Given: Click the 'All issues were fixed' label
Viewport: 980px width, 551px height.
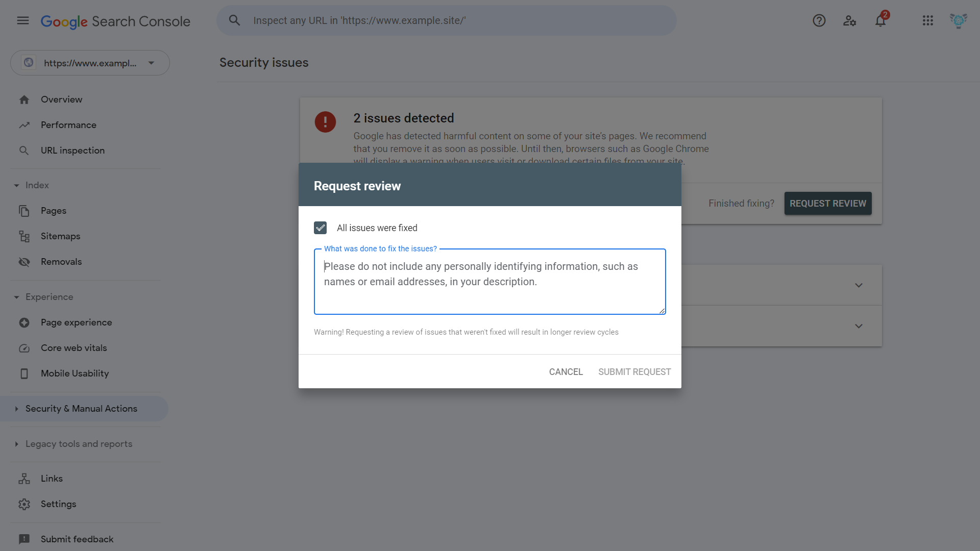Looking at the screenshot, I should [377, 228].
